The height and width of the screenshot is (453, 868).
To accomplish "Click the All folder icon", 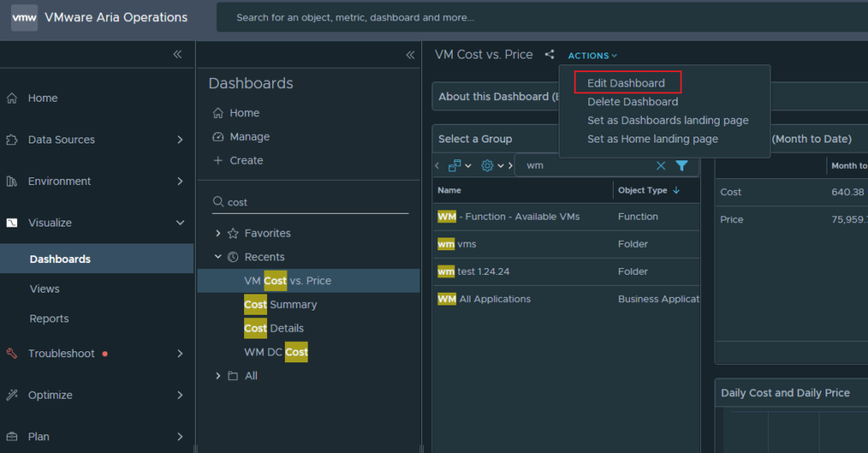I will pyautogui.click(x=233, y=376).
